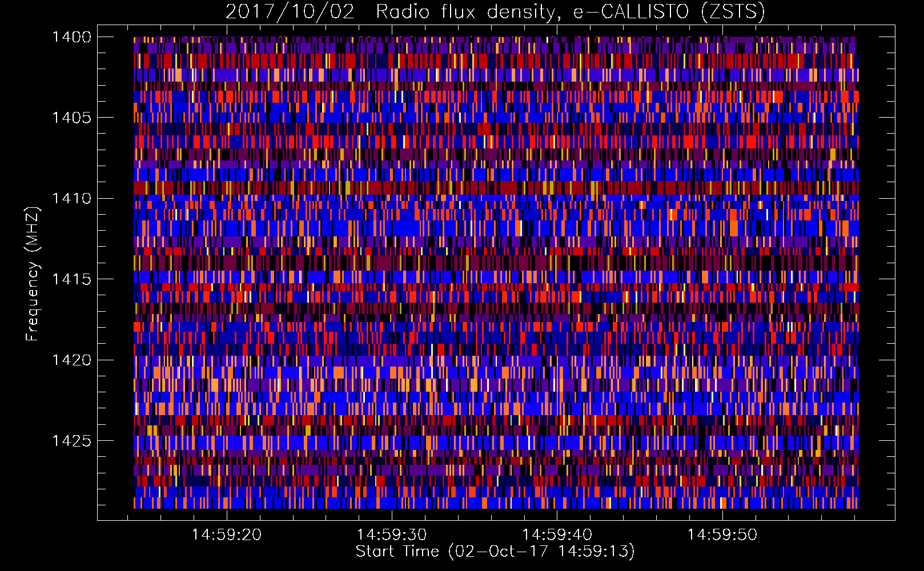Image resolution: width=924 pixels, height=571 pixels.
Task: Select the '1405' frequency axis label
Action: pos(71,118)
